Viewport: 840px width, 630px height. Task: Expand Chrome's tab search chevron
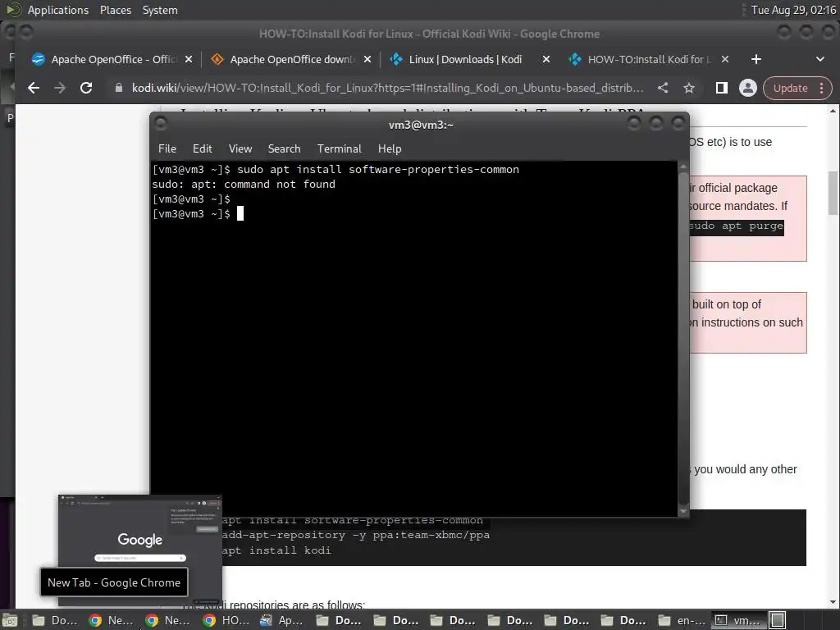click(820, 59)
